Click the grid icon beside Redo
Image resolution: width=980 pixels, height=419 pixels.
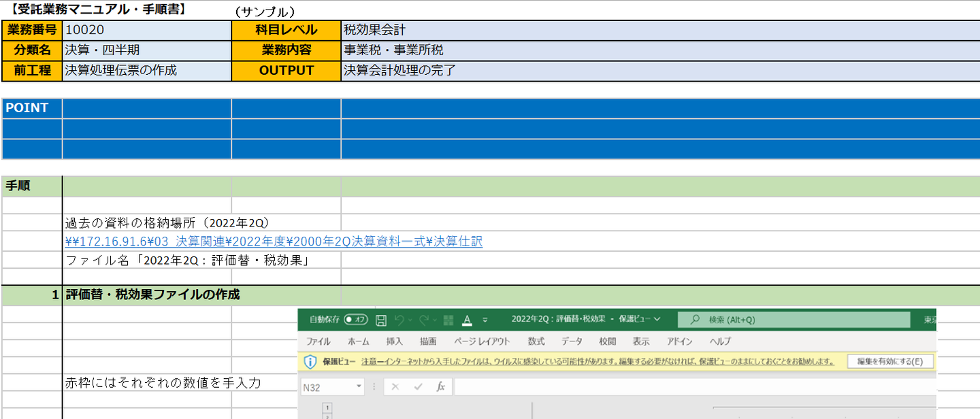point(448,320)
